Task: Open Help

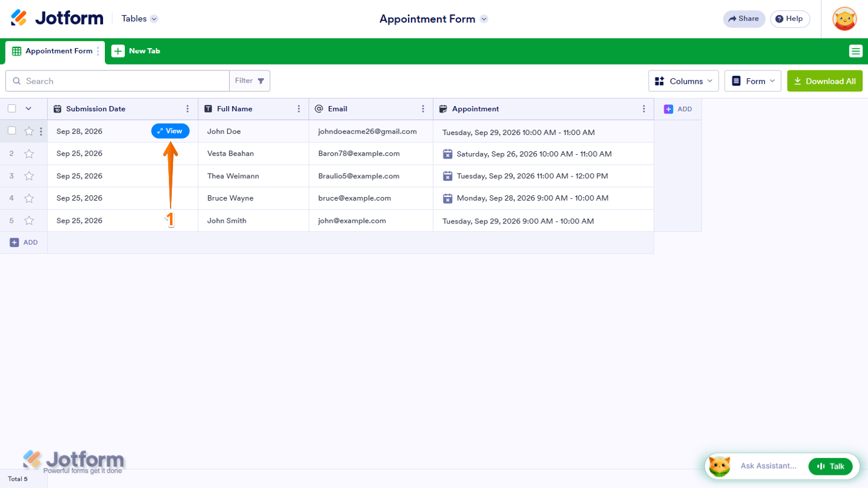Action: point(790,19)
